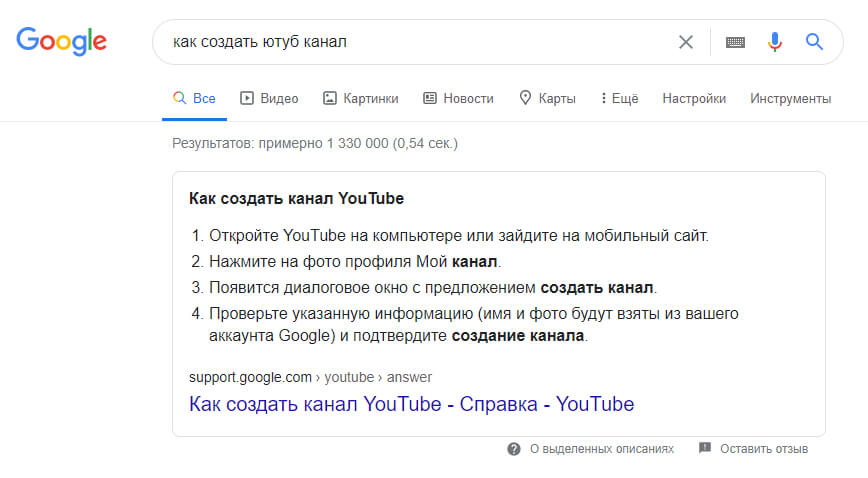Start voice search with microphone icon
868x478 pixels.
(x=774, y=42)
